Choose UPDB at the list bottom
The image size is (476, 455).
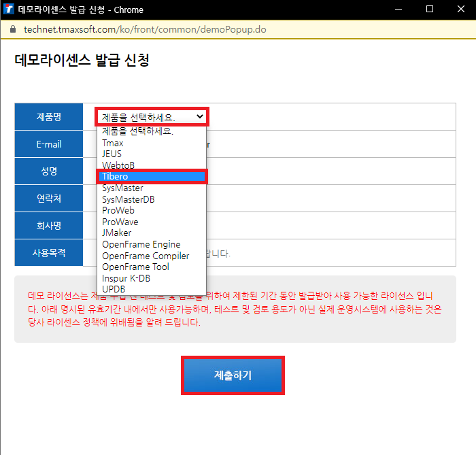tap(152, 289)
